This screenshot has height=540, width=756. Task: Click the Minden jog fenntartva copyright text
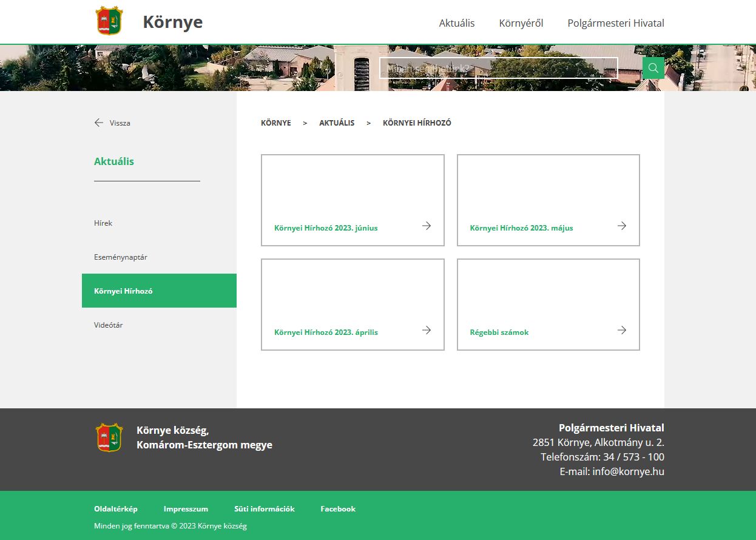(170, 526)
